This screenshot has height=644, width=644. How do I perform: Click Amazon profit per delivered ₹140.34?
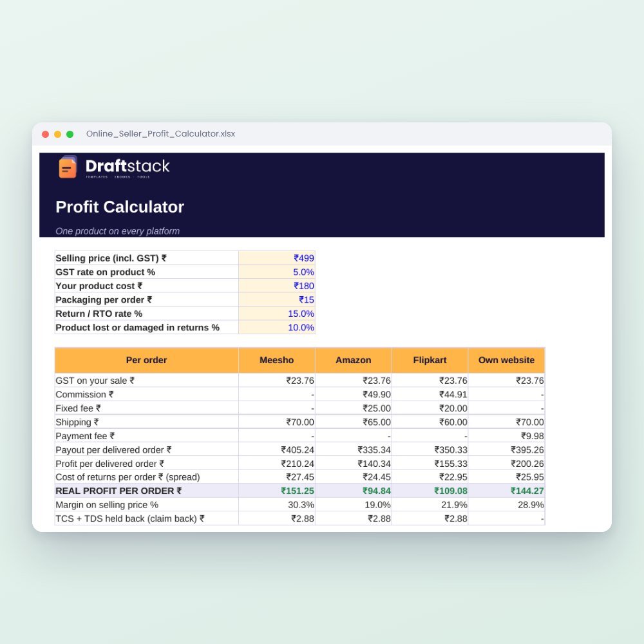[x=354, y=464]
